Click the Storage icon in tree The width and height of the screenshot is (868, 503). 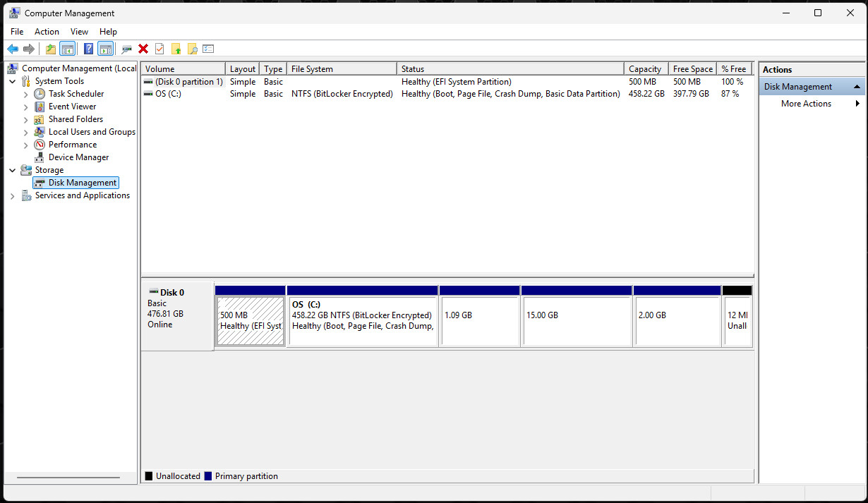(26, 170)
